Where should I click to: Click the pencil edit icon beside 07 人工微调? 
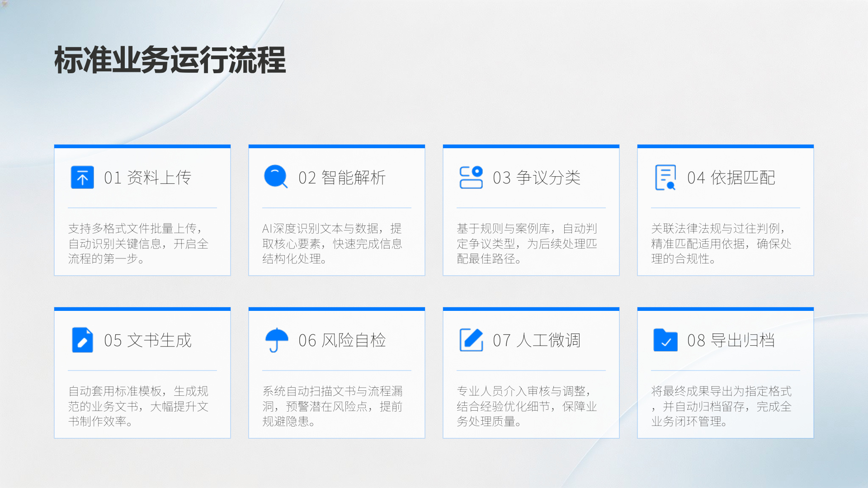click(x=471, y=340)
